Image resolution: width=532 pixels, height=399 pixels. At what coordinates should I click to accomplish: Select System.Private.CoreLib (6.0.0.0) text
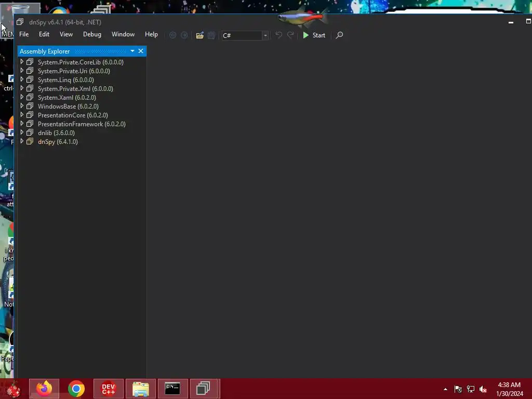(81, 62)
